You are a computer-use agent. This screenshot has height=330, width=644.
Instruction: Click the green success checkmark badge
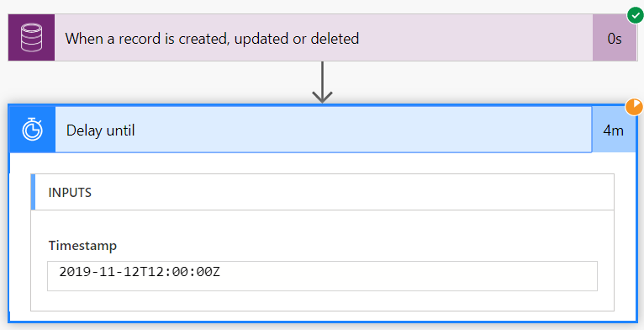click(x=636, y=16)
